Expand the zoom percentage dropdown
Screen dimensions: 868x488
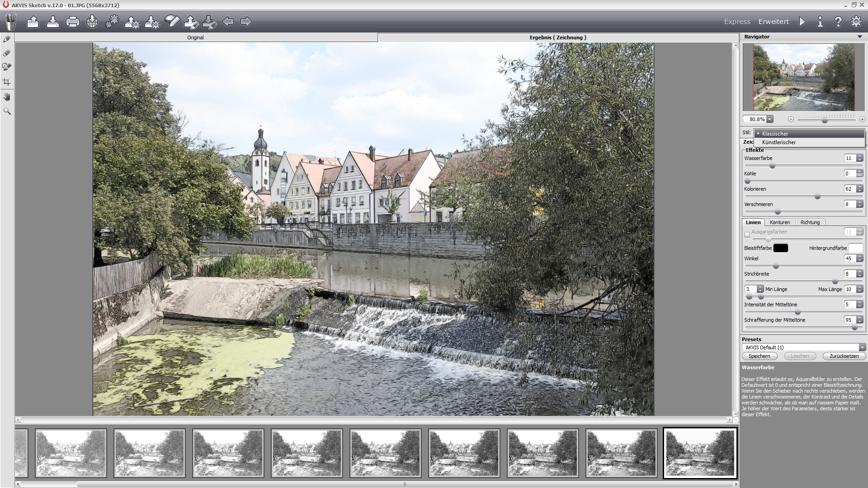770,119
